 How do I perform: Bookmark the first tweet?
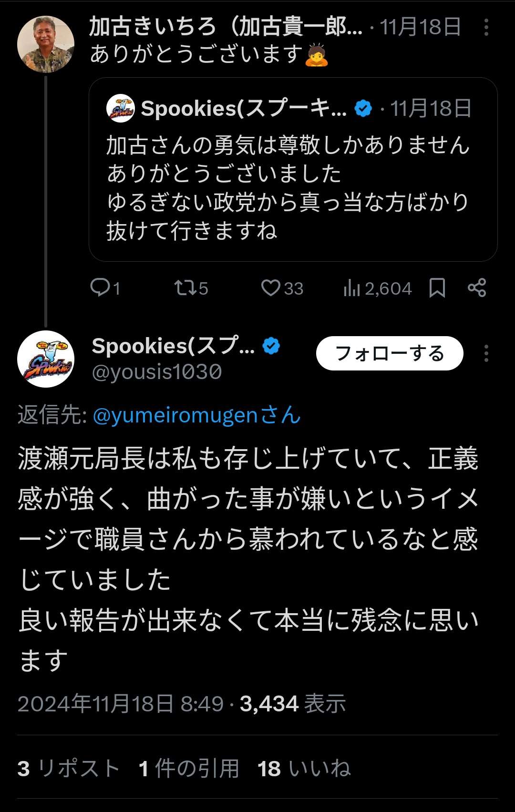[437, 288]
